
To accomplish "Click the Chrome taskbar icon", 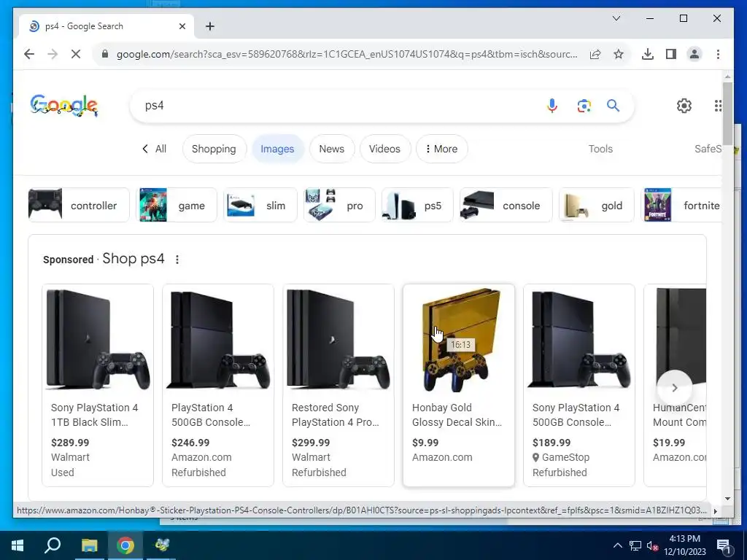I will click(x=125, y=545).
